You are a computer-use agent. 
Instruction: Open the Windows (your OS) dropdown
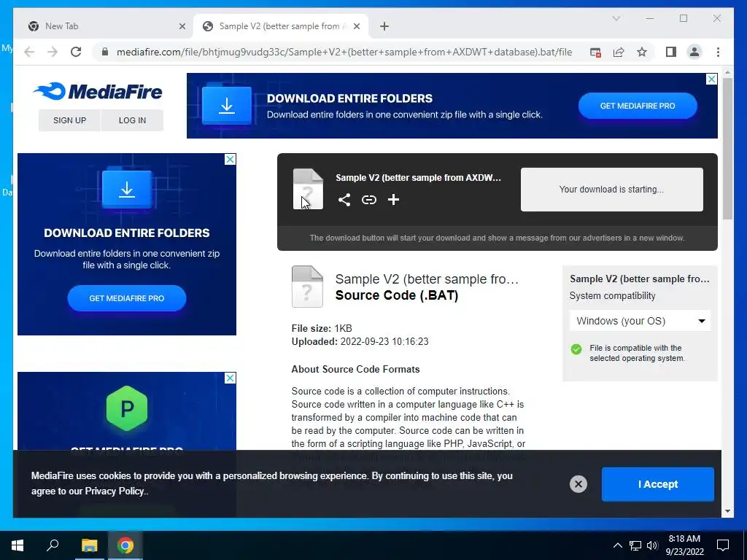[640, 321]
